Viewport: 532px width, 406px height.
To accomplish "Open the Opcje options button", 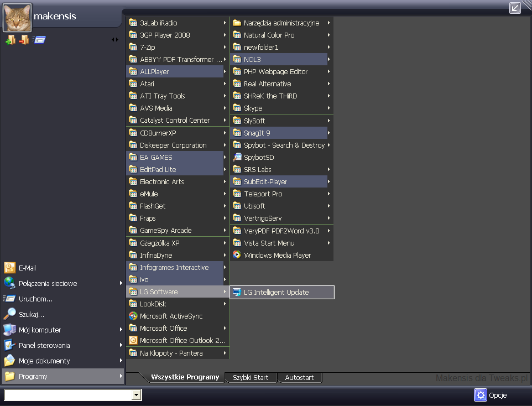I will coord(491,395).
